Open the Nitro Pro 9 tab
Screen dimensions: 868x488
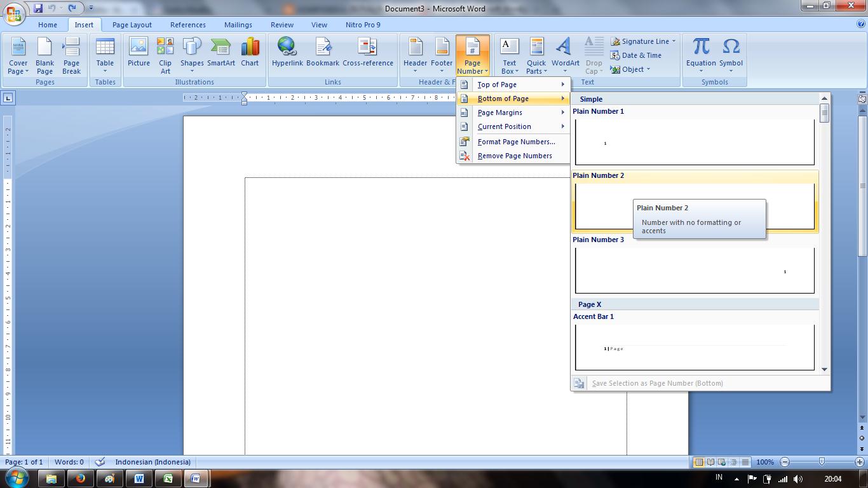point(363,25)
